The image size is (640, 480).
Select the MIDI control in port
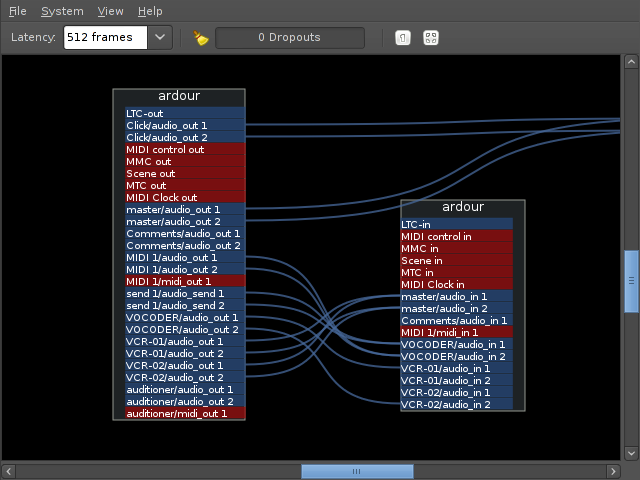click(x=457, y=236)
